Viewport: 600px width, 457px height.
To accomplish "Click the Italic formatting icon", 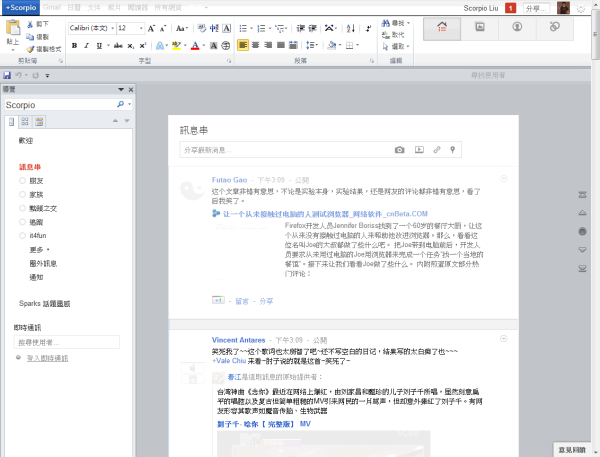I will coord(87,45).
